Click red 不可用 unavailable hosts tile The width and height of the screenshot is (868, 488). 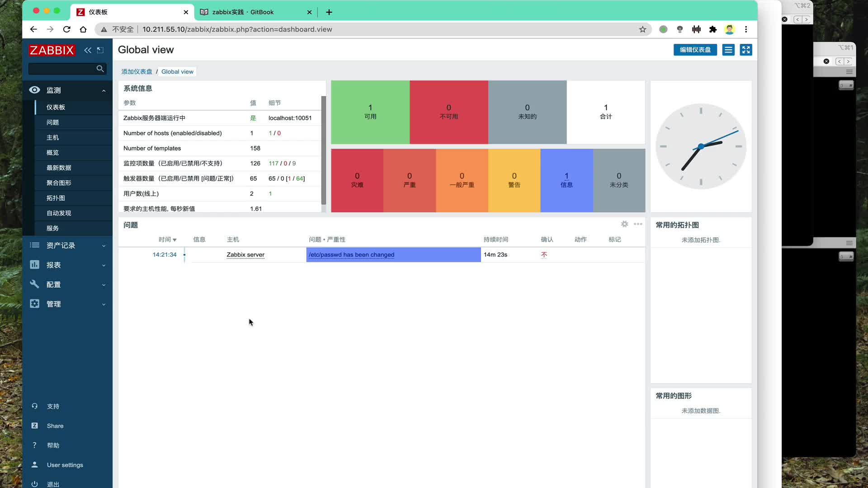pyautogui.click(x=449, y=112)
